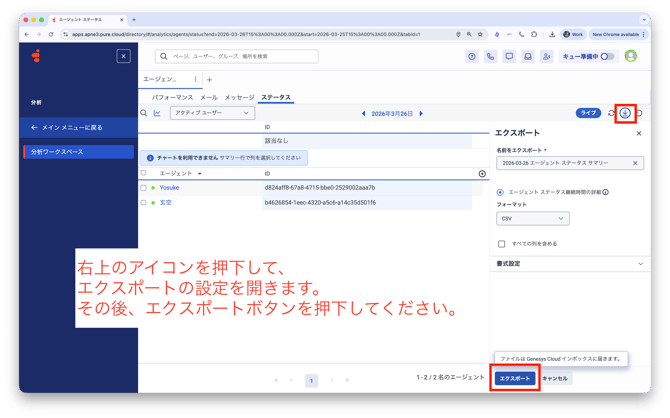Toggle the キュー準備中 on-queue switch
The width and height of the screenshot is (670, 418).
607,56
